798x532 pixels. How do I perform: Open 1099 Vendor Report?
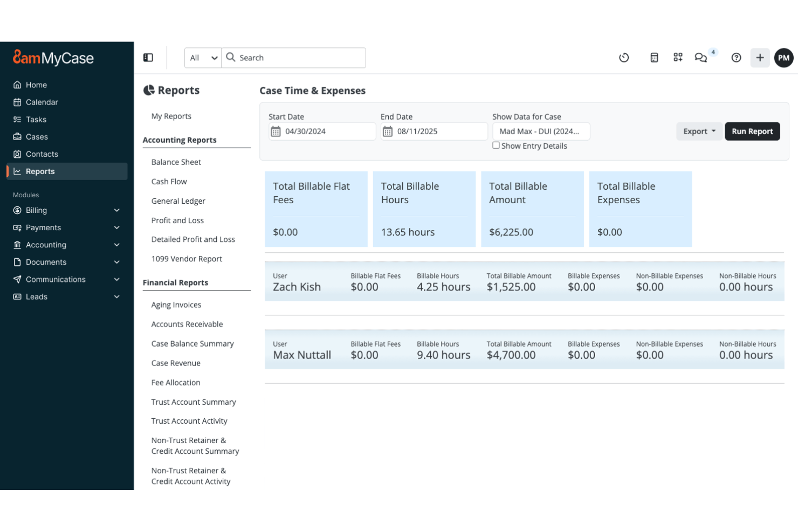187,259
